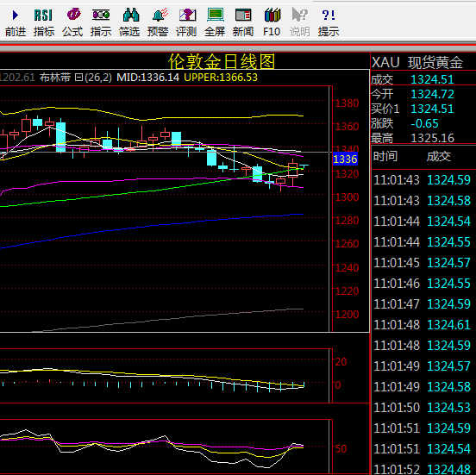Open the 筛选 binoculars filter tool
Viewport: 476px width, 475px height.
(129, 22)
